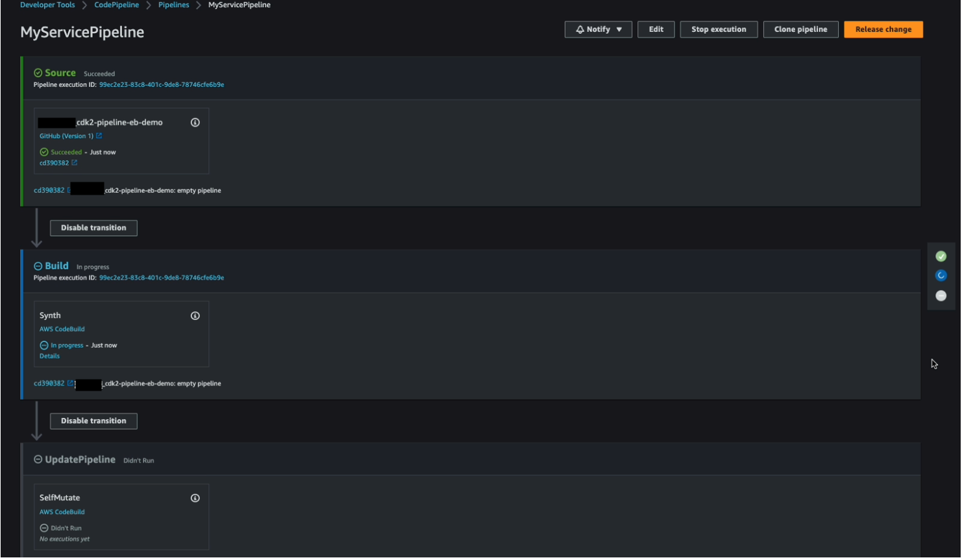This screenshot has width=962, height=560.
Task: Open the Pipelines breadcrumb
Action: click(x=174, y=5)
